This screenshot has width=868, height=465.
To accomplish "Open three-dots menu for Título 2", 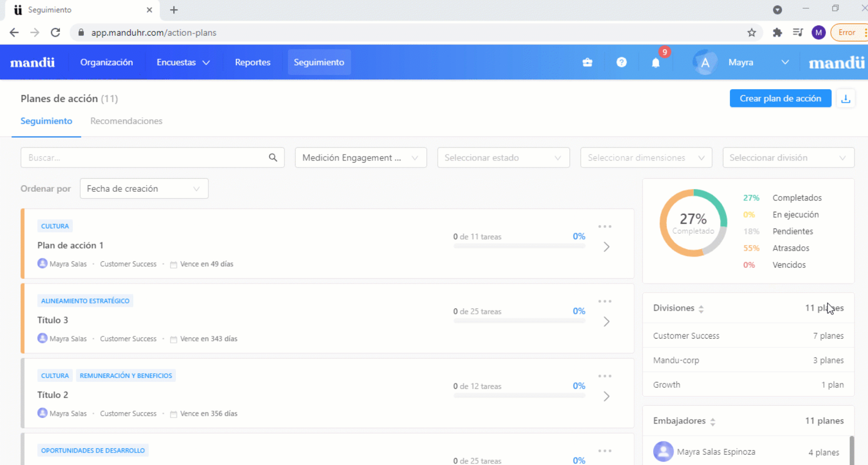I will tap(605, 376).
